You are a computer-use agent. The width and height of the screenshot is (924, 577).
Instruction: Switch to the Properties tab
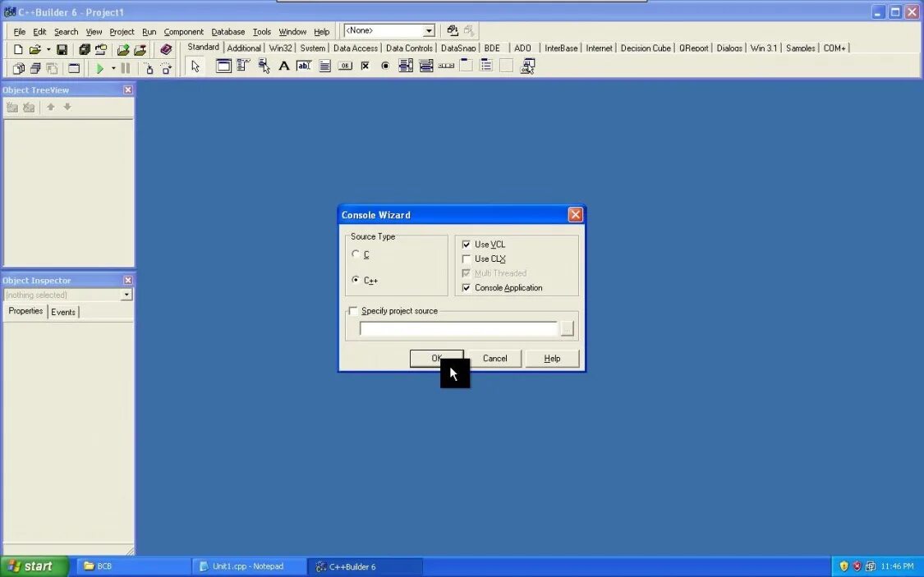25,311
